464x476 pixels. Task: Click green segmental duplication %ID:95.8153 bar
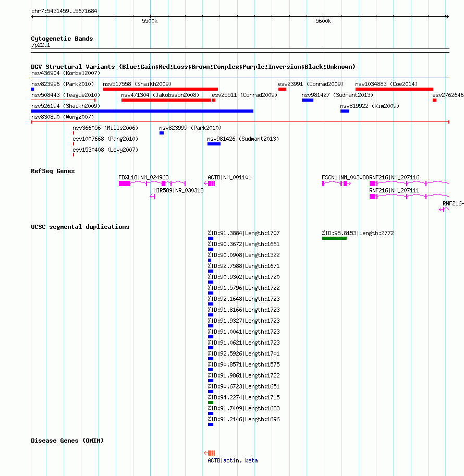click(334, 238)
